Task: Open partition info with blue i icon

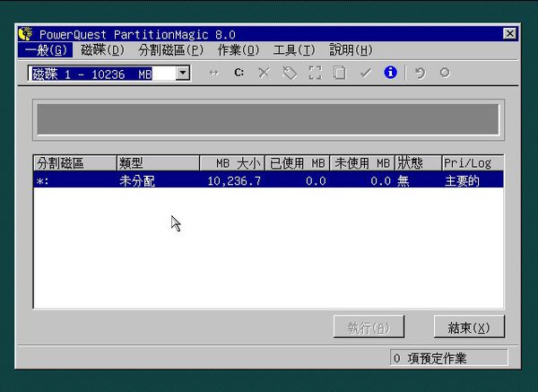Action: [x=390, y=73]
